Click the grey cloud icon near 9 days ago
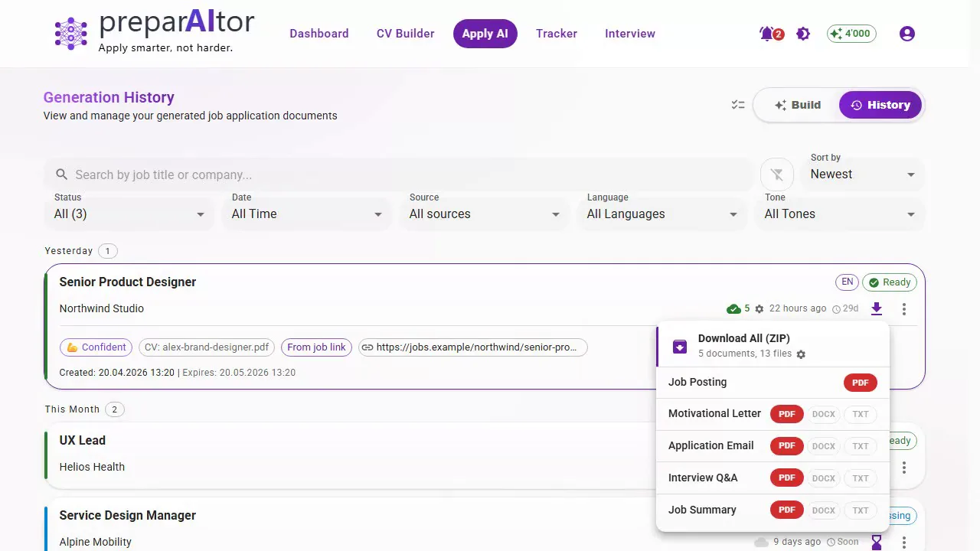 (761, 542)
